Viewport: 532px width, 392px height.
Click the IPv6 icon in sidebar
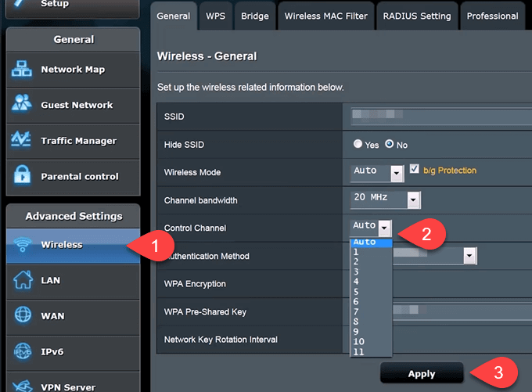point(21,351)
